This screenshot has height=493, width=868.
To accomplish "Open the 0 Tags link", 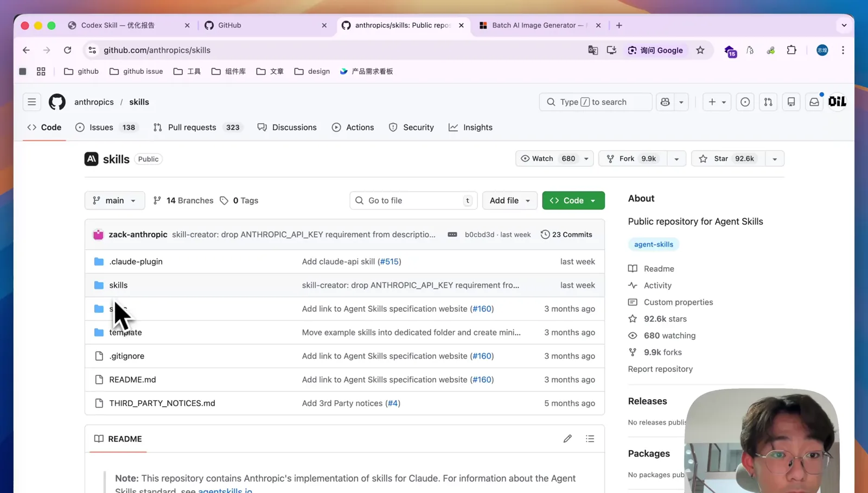I will click(239, 200).
